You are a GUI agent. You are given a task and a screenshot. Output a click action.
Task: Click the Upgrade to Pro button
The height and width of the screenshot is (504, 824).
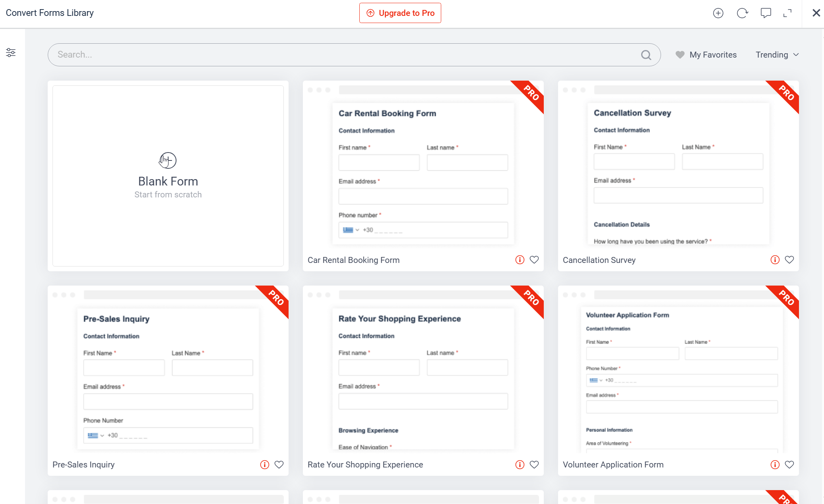pos(400,13)
